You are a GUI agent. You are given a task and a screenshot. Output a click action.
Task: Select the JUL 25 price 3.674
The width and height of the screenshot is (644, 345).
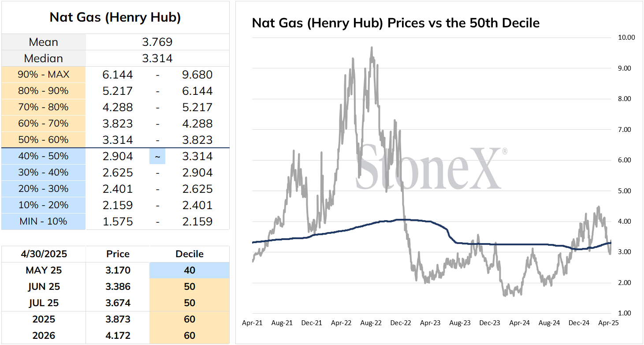tap(118, 303)
